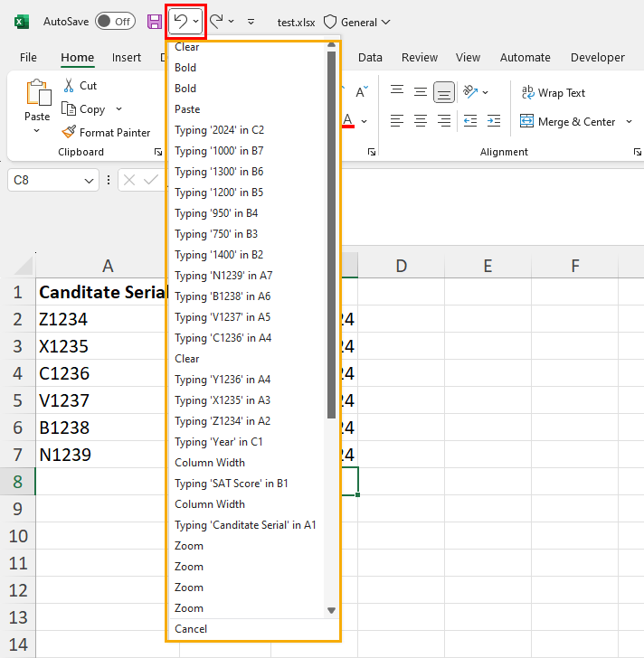This screenshot has width=644, height=658.
Task: Click the Decrease Indent icon
Action: point(470,121)
